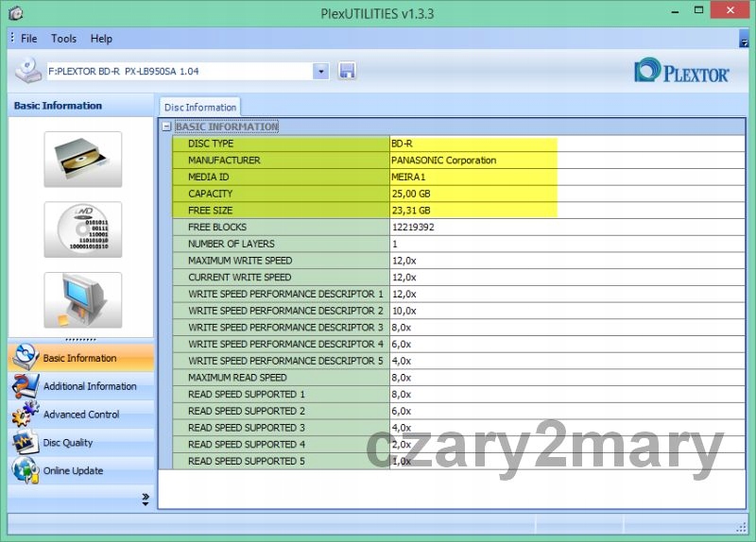Click the Basic Information panel heading

(58, 106)
